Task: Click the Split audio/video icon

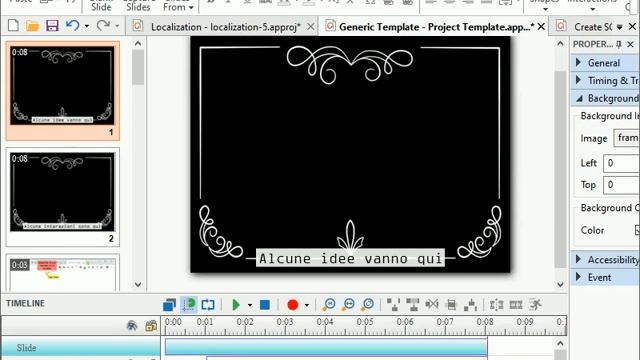Action: [496, 304]
